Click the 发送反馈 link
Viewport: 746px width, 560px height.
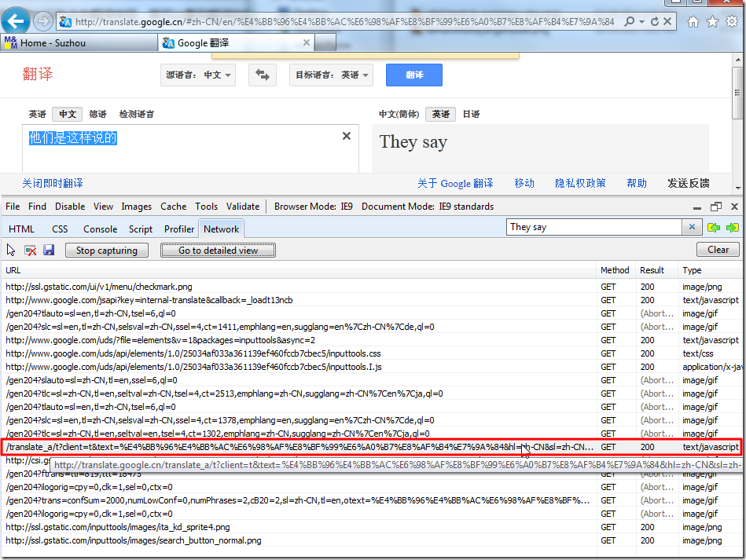(689, 184)
